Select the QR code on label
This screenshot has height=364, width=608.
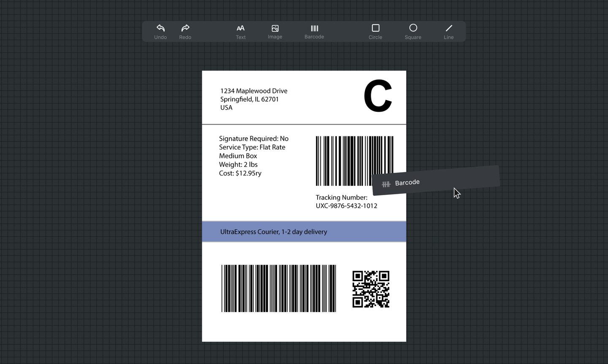(x=371, y=289)
